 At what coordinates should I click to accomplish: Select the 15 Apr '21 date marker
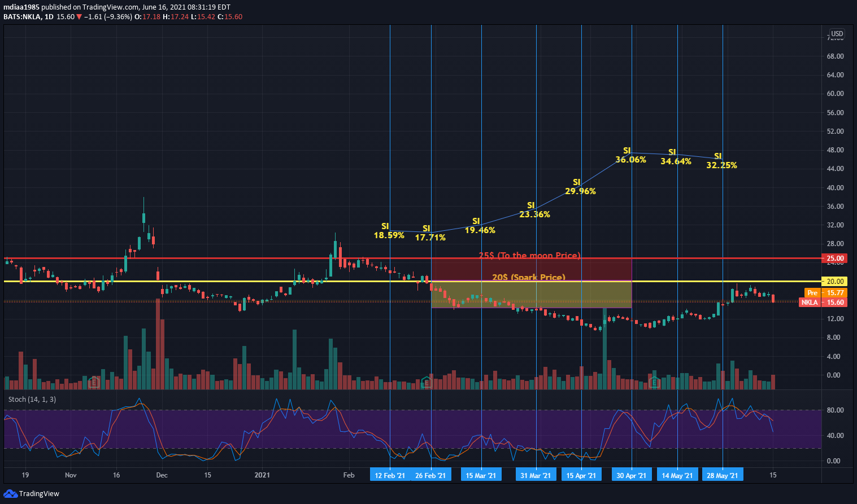(x=581, y=475)
